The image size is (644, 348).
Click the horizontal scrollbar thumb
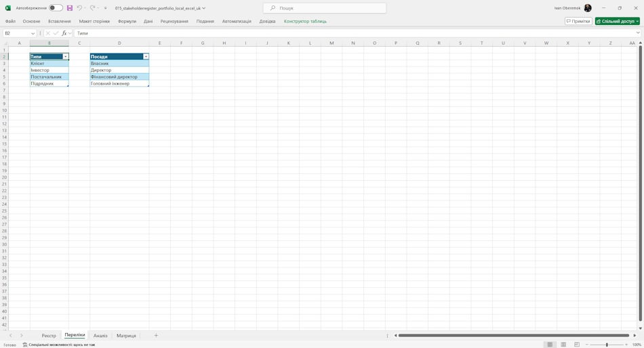(x=513, y=336)
